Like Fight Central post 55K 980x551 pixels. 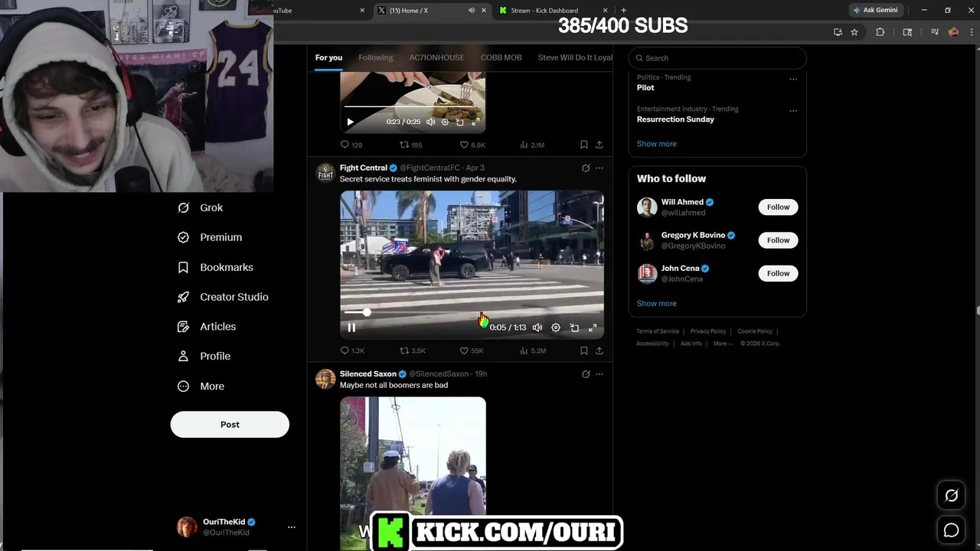[x=472, y=350]
